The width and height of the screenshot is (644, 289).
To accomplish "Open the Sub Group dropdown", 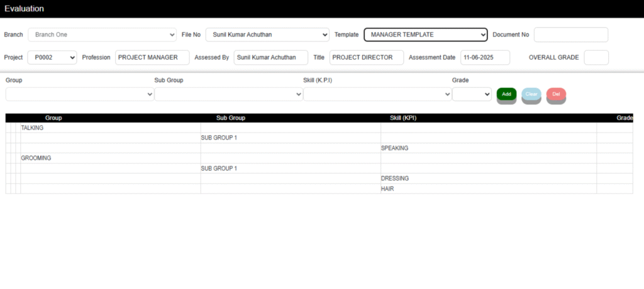I will (229, 94).
